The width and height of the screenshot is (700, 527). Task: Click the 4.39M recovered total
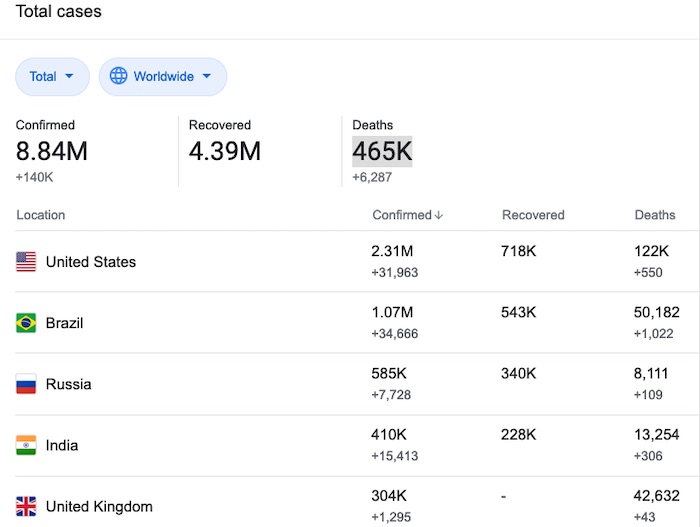pyautogui.click(x=225, y=151)
